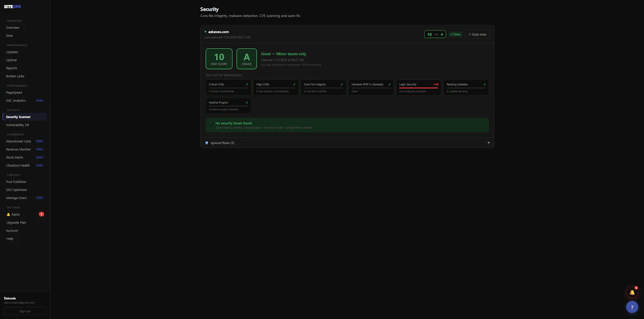
Task: Click the Ignored Rules dropdown arrow
Action: (x=489, y=143)
